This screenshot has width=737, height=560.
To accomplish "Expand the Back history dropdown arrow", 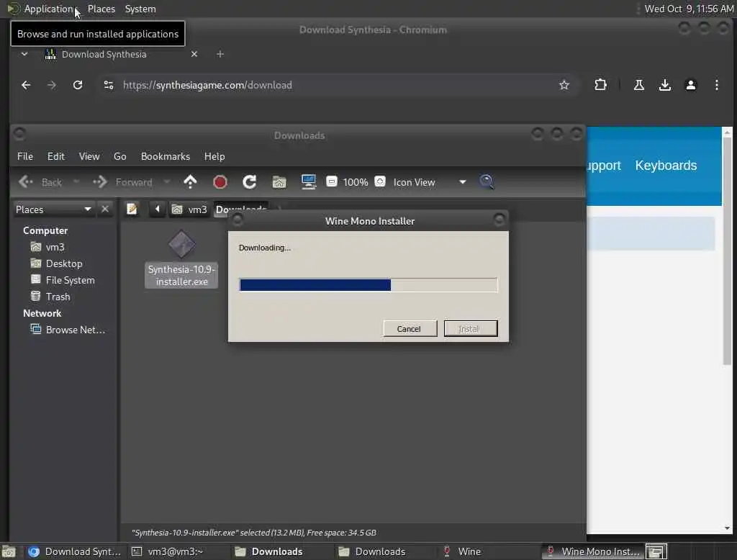I will pos(76,182).
